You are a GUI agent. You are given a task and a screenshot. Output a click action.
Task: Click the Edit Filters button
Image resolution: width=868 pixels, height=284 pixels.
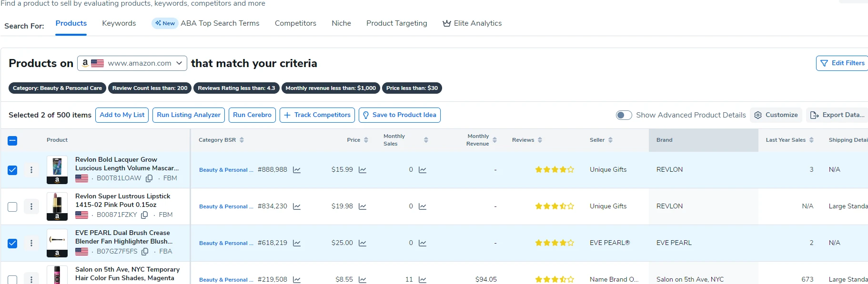842,63
